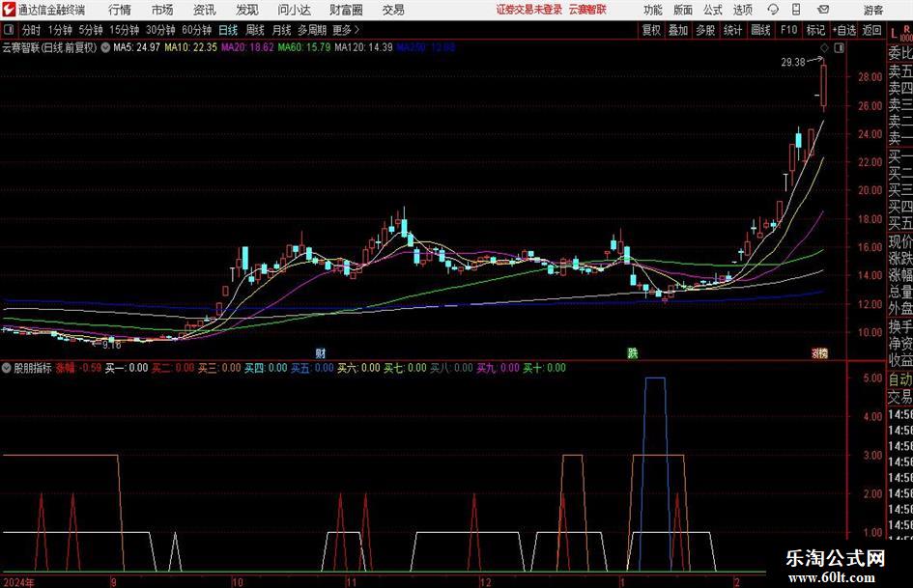Click the green 跌 marker on the chart

point(633,352)
